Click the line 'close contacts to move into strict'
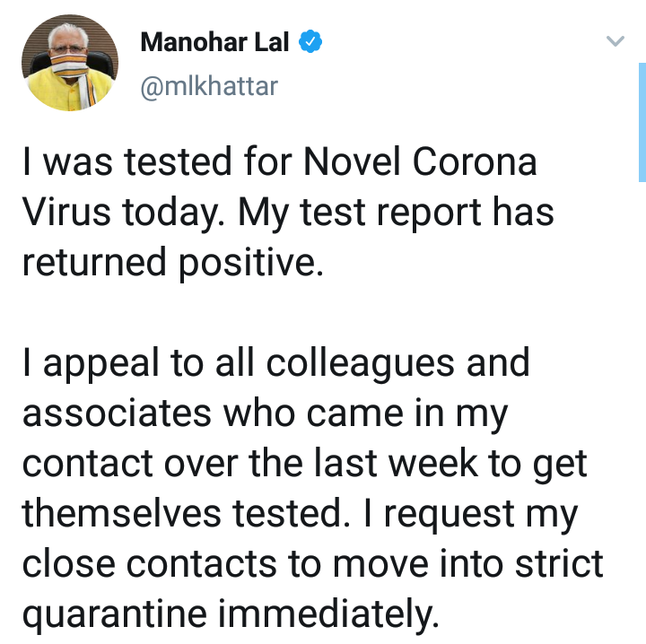Screen dimensions: 646x644 pos(312,563)
